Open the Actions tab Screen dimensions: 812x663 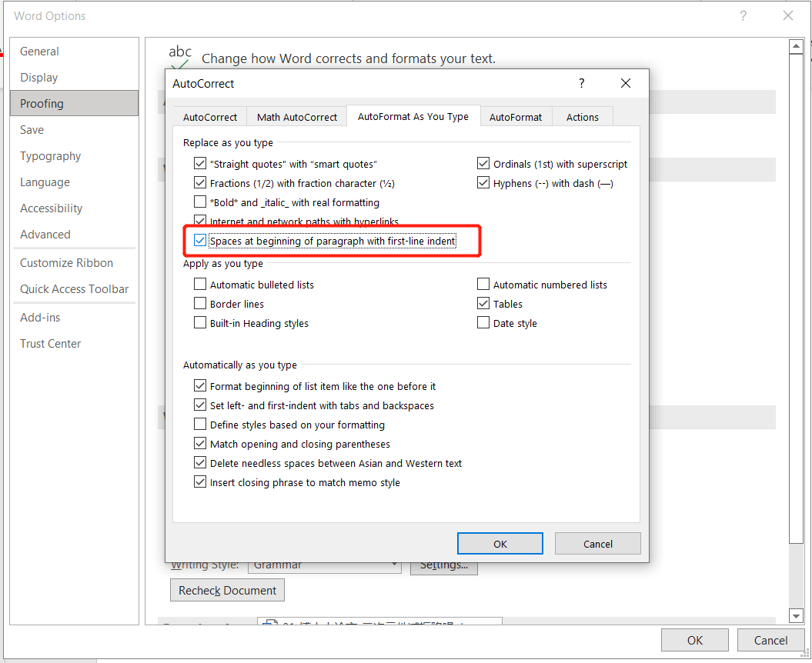click(x=582, y=116)
